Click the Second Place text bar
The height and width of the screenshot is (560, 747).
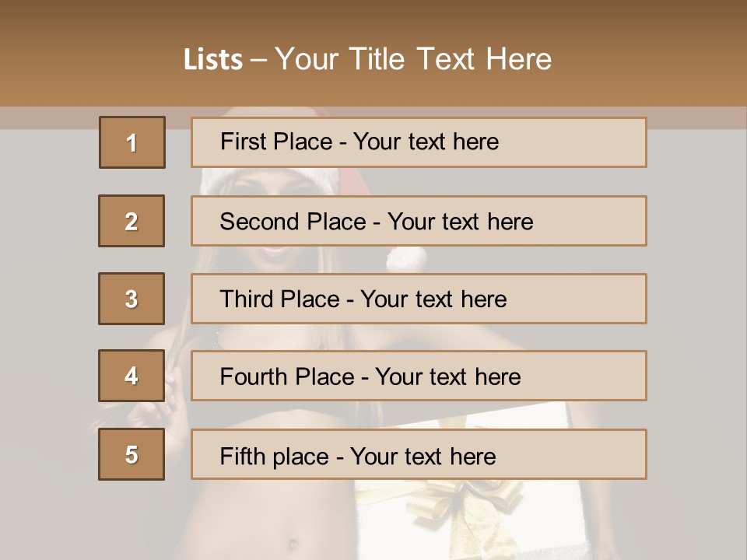coord(419,221)
